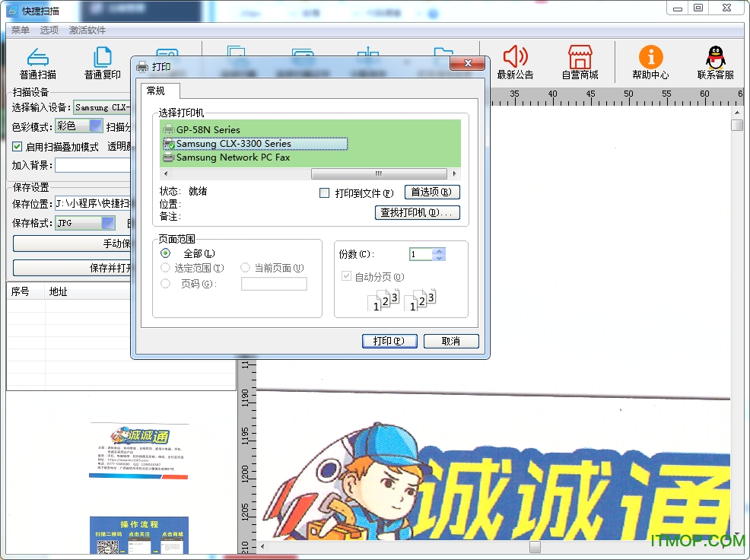750x560 pixels.
Task: Click the 普通复印 copy icon
Action: coord(102,57)
